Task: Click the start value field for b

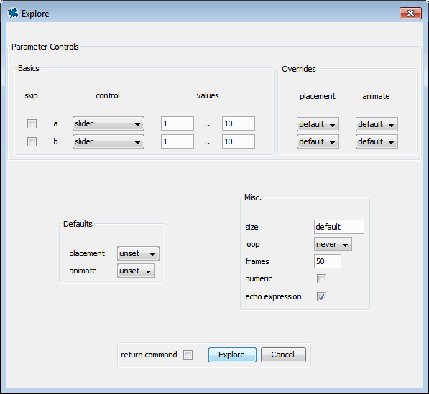Action: (x=177, y=142)
